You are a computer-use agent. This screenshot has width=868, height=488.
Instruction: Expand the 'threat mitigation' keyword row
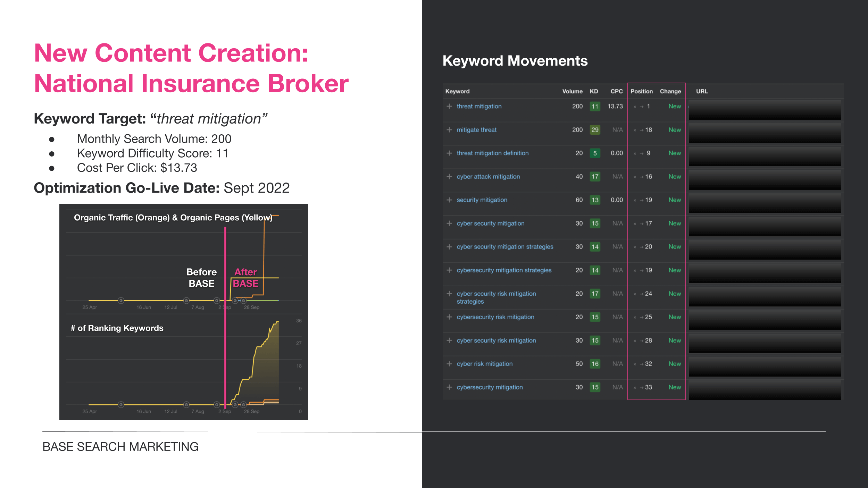[449, 106]
